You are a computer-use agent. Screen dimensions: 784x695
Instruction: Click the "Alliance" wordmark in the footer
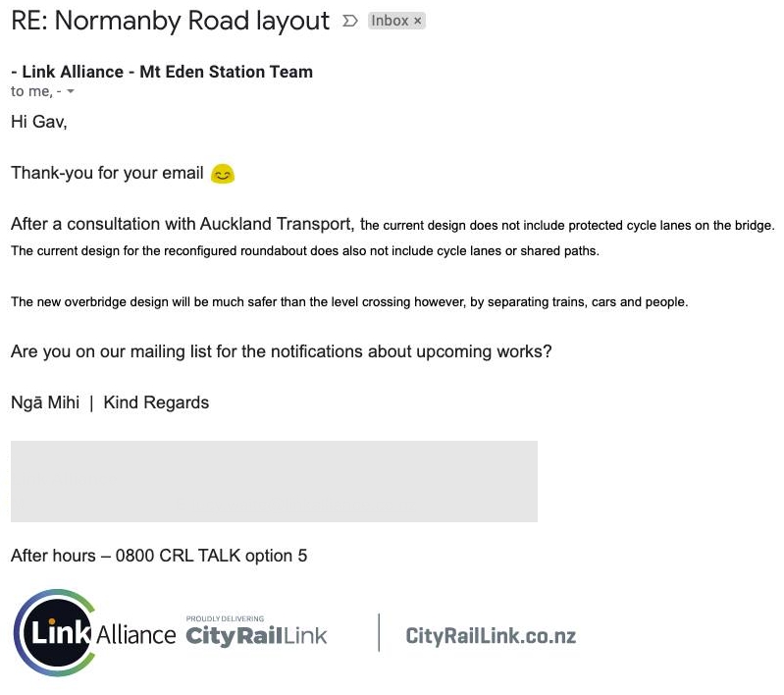[135, 635]
